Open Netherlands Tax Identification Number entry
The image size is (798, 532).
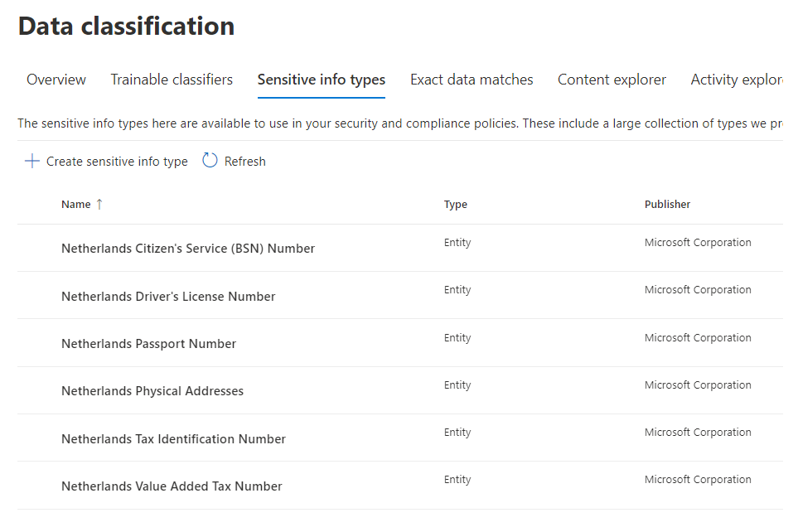click(173, 439)
